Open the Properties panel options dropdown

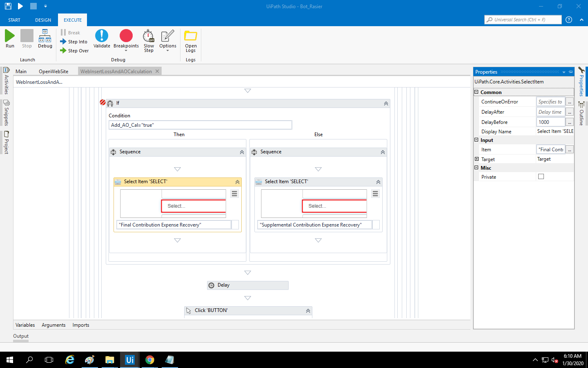564,72
